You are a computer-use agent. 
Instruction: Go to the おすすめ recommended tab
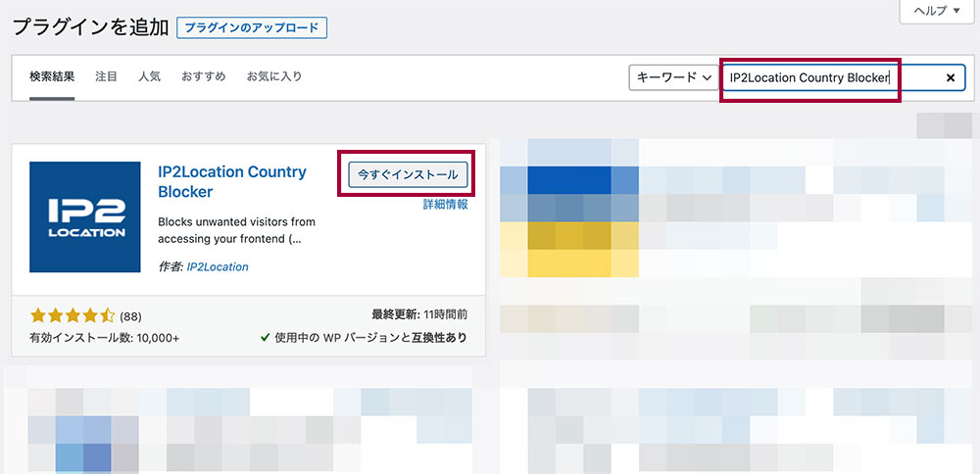(203, 76)
